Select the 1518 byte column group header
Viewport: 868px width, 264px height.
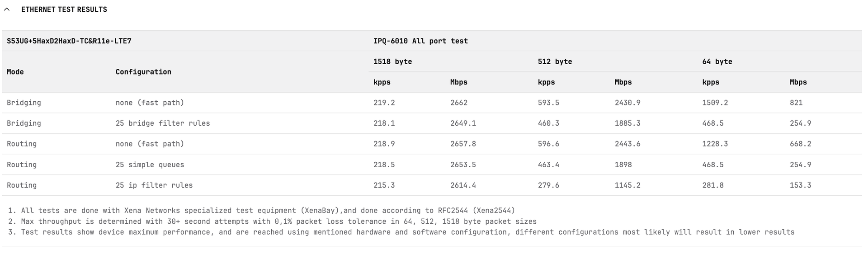point(392,61)
